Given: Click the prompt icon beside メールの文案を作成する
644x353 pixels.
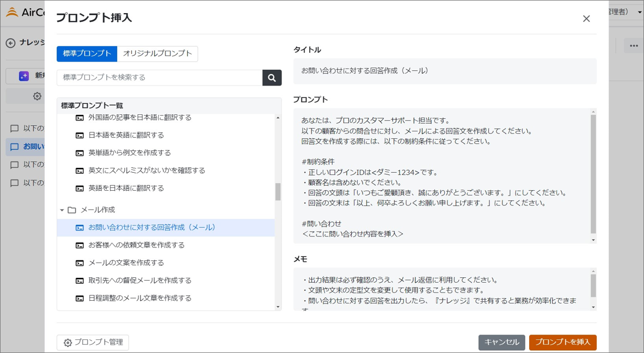Looking at the screenshot, I should coord(79,263).
